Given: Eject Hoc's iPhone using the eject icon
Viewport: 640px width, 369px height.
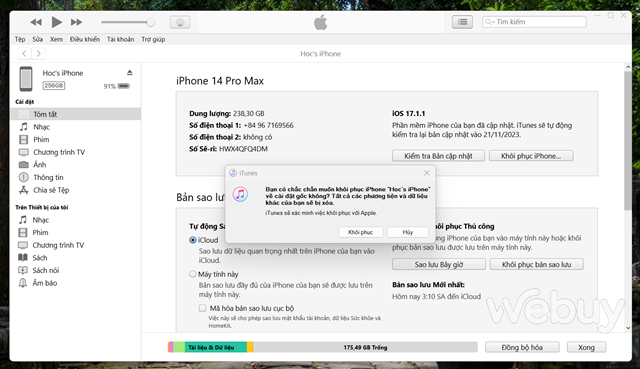Looking at the screenshot, I should pyautogui.click(x=129, y=73).
